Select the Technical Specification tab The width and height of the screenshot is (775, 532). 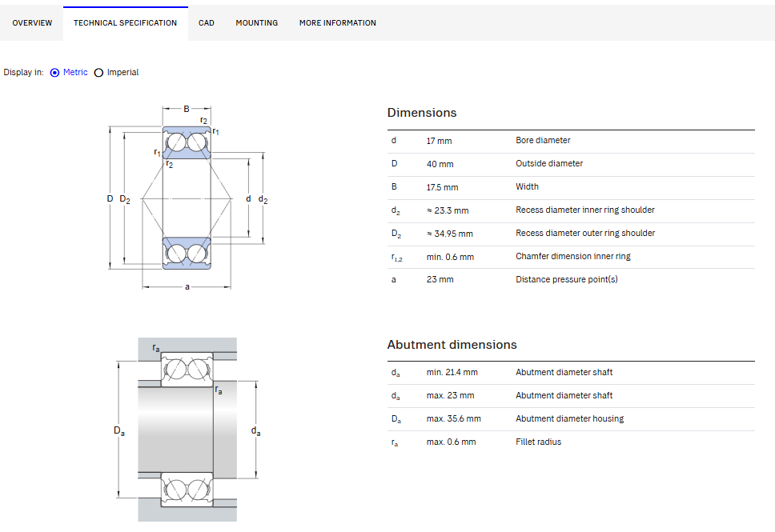tap(125, 22)
